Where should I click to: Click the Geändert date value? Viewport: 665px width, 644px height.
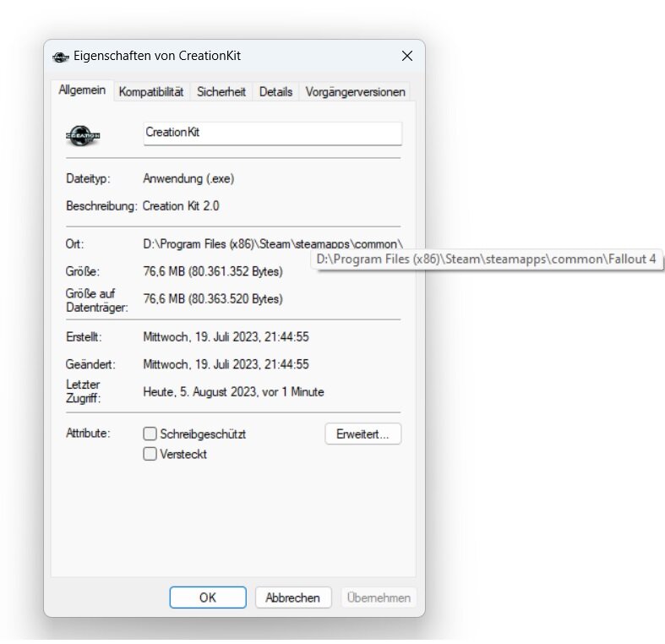point(226,364)
